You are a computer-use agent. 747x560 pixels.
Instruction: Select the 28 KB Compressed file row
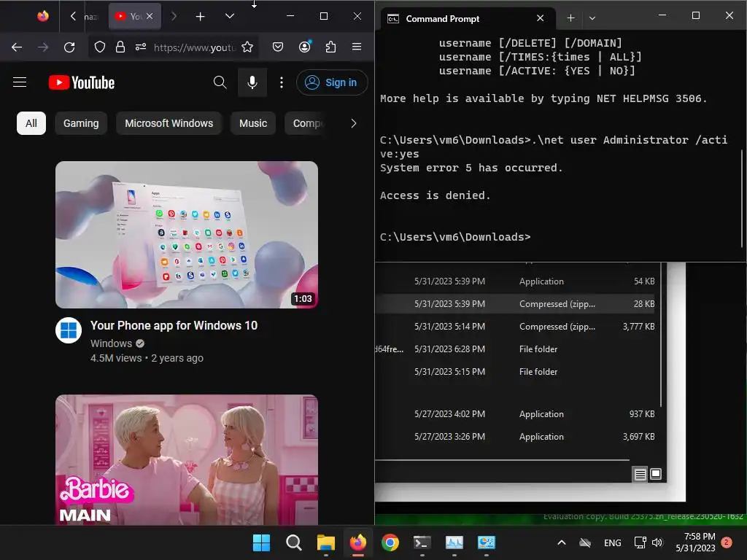click(514, 304)
